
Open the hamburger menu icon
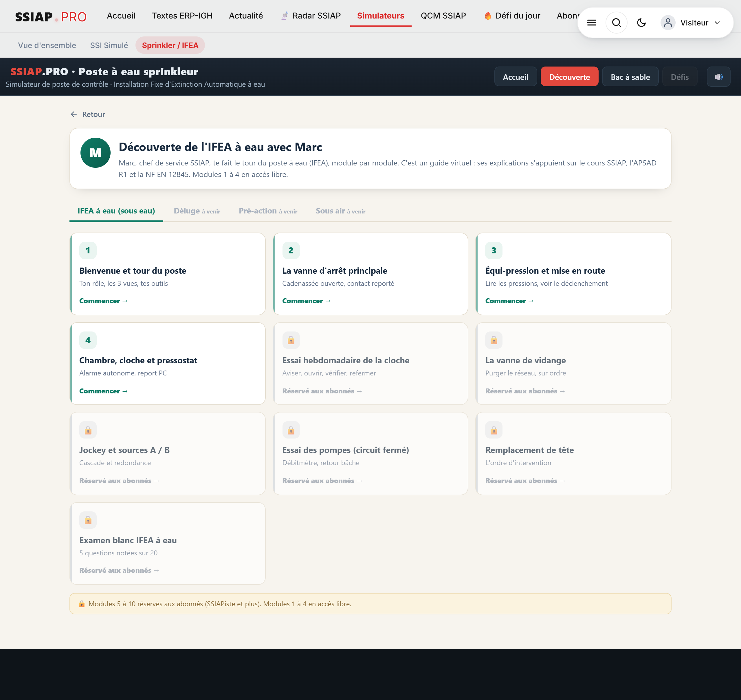pos(591,23)
